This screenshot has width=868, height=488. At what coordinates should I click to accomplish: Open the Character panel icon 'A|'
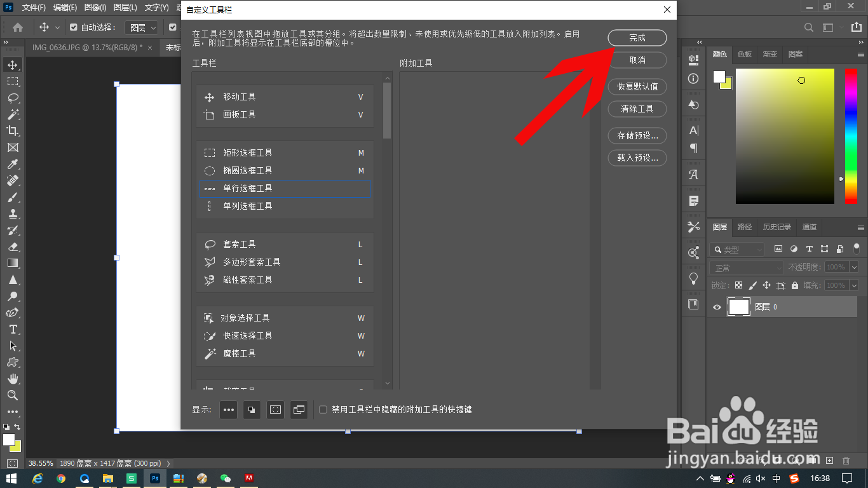click(693, 130)
